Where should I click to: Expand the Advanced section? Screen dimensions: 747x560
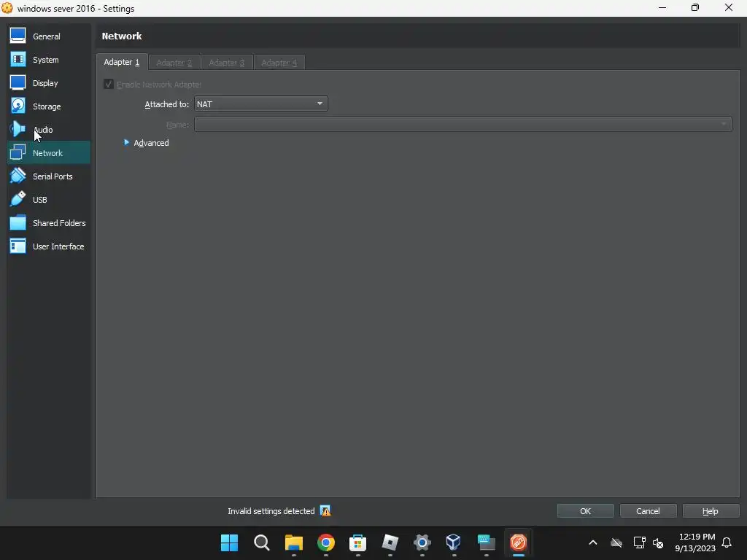(x=146, y=143)
